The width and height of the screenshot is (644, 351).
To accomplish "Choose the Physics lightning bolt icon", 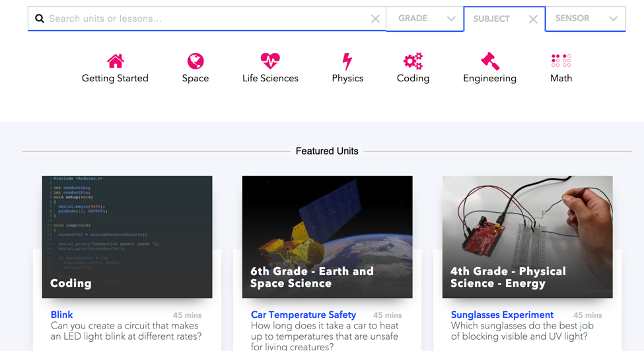I will point(347,61).
